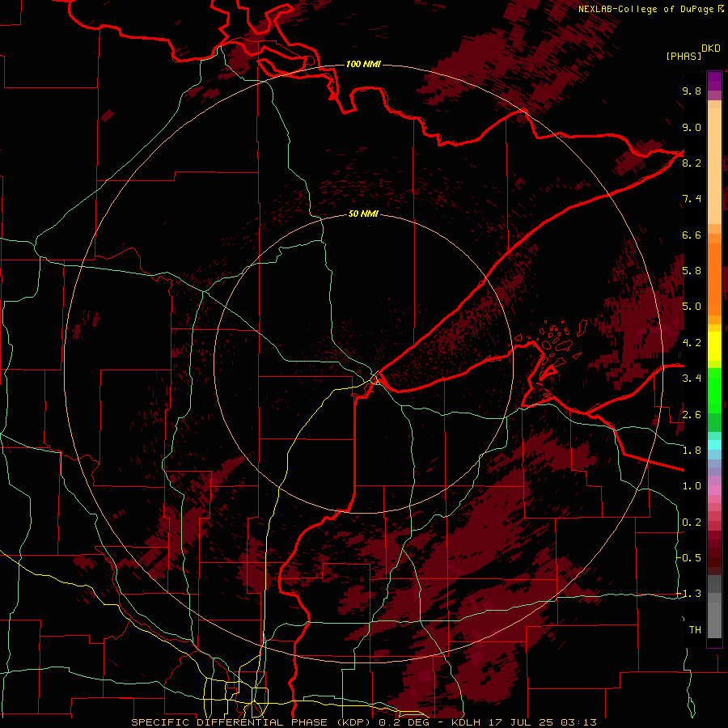Select the 0.2 scale label

tap(692, 523)
